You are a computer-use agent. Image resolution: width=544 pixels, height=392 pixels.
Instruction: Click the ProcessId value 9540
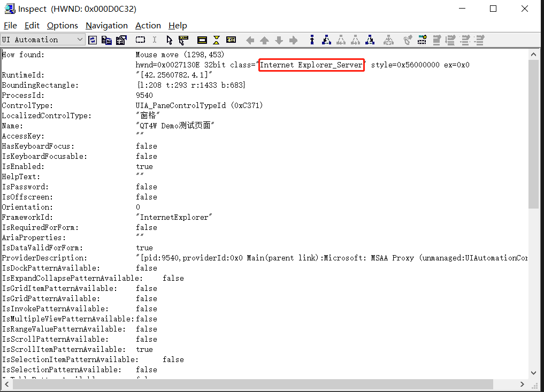coord(144,95)
